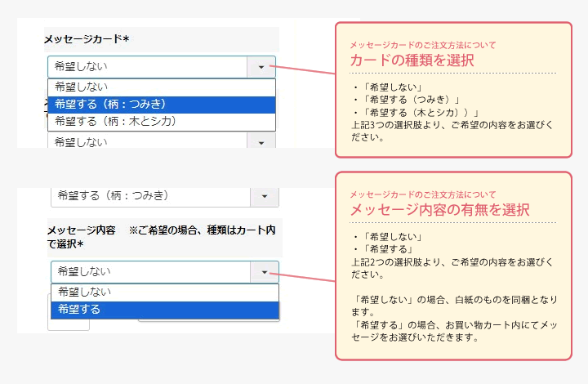The width and height of the screenshot is (588, 384).
Task: Click the heading カードの種類を選択
Action: 412,60
